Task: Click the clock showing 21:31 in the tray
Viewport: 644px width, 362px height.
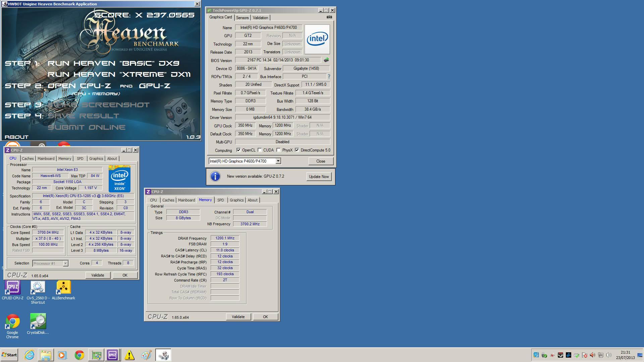Action: pyautogui.click(x=625, y=352)
